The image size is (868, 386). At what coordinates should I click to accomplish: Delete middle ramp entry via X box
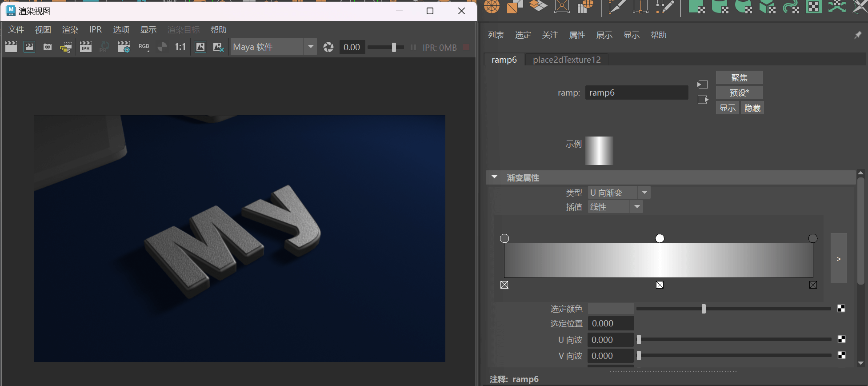click(660, 285)
